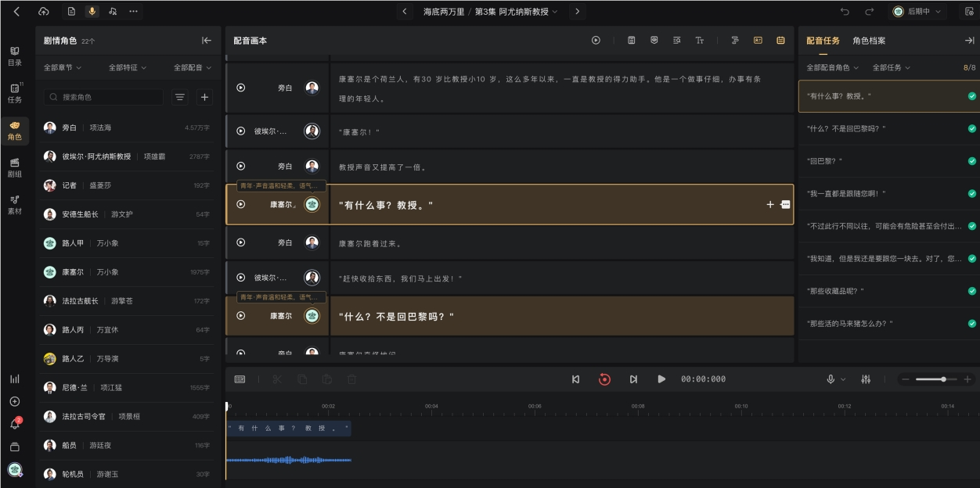
Task: Open the 任务 panel in left sidebar
Action: (16, 92)
